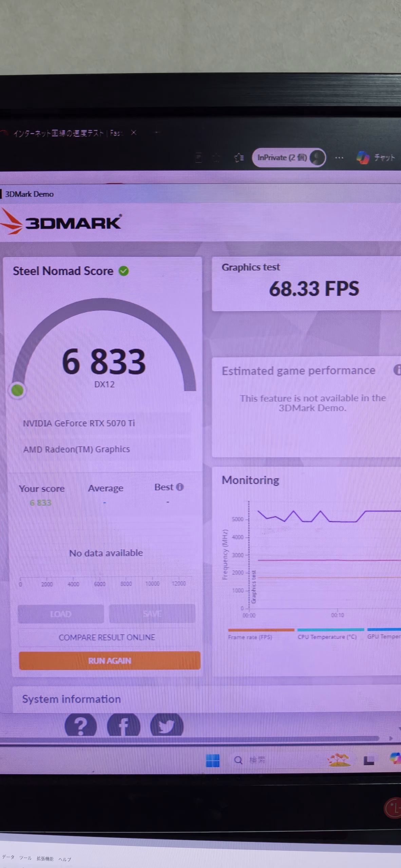Open the Task View icon on taskbar

[368, 761]
